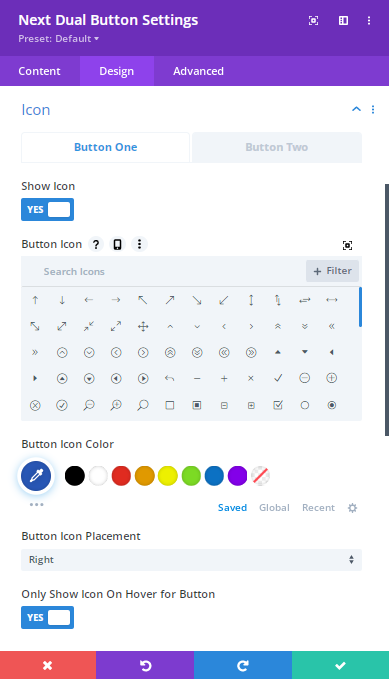Pick the checkmark icon in icon grid
The height and width of the screenshot is (679, 389).
click(278, 378)
